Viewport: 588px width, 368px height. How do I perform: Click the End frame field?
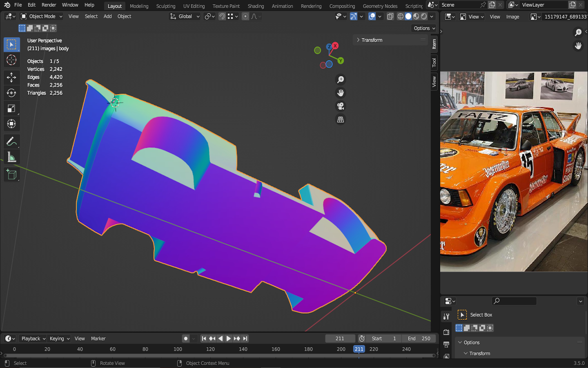[419, 339]
